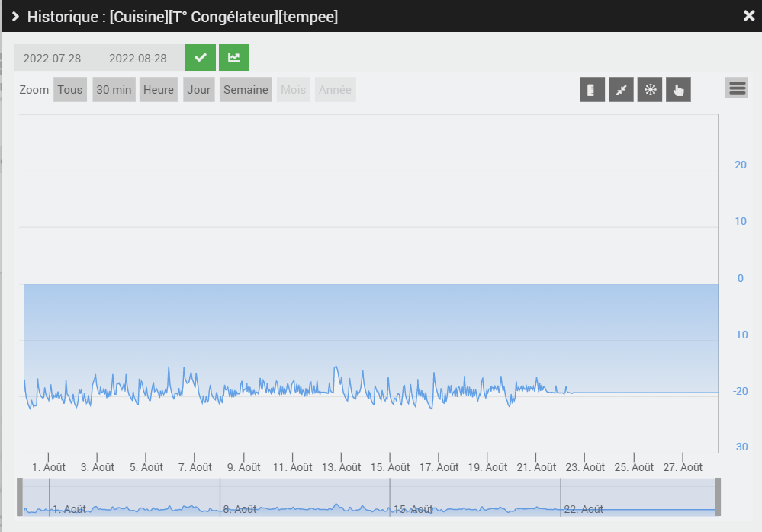Click the pointing hand icon button
762x532 pixels.
tap(678, 90)
